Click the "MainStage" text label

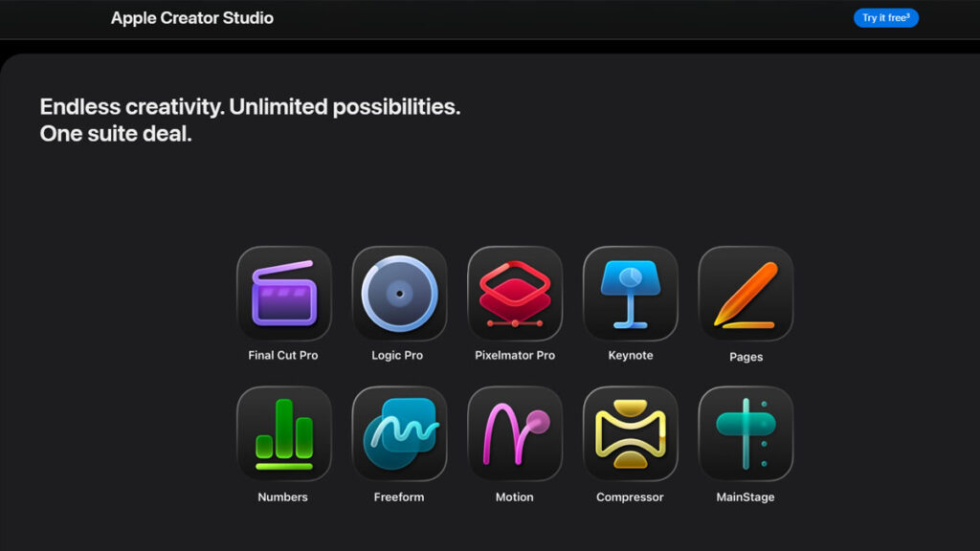(746, 497)
